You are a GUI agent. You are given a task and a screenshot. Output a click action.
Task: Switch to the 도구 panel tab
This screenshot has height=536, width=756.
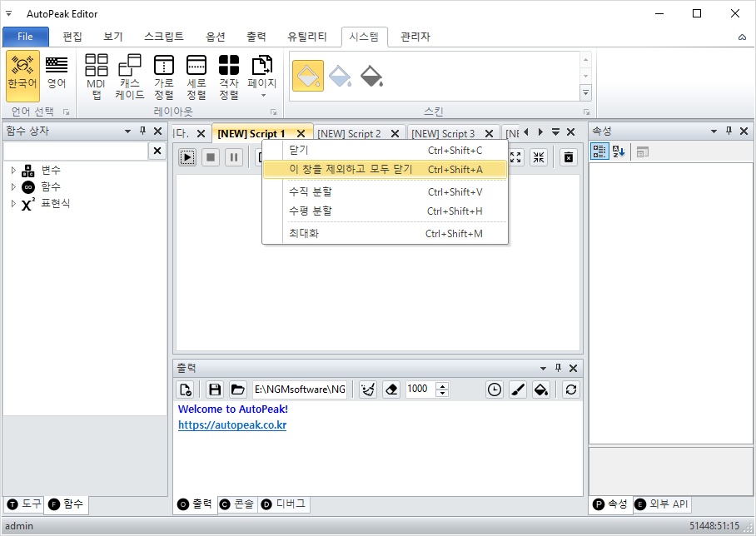click(x=25, y=504)
